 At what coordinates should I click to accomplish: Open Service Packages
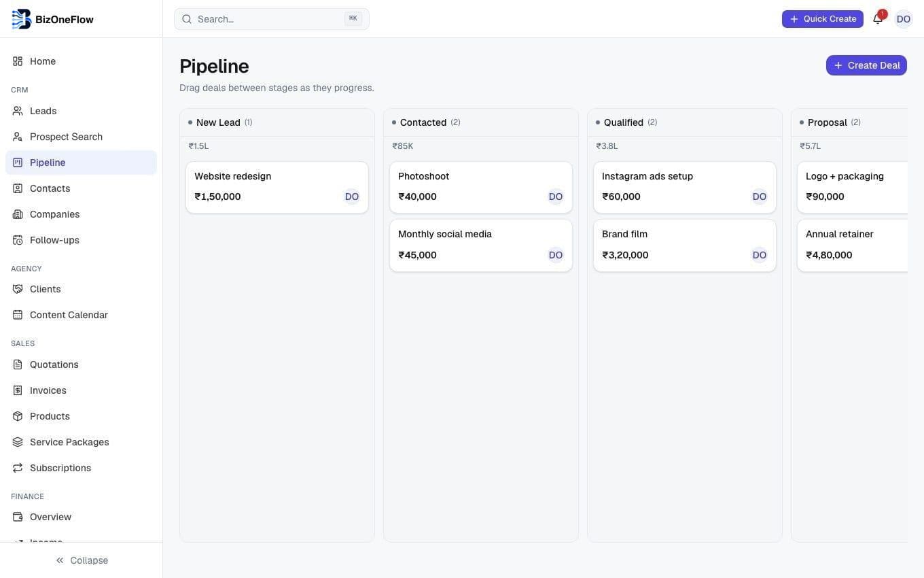coord(81,442)
